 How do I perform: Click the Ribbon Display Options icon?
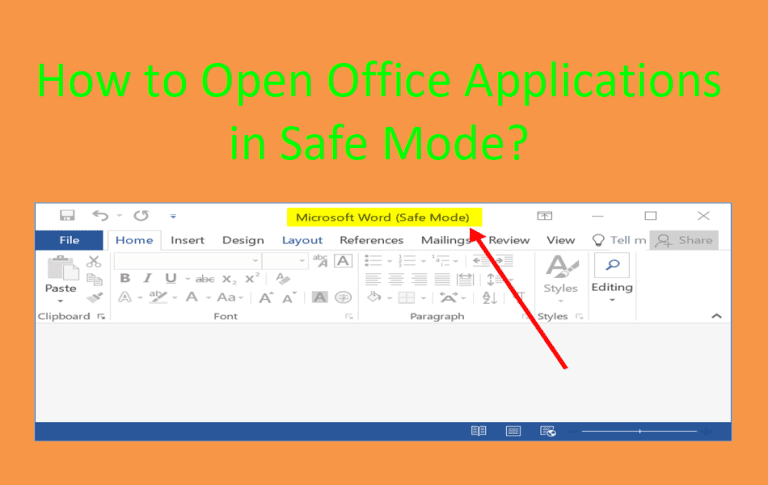545,216
